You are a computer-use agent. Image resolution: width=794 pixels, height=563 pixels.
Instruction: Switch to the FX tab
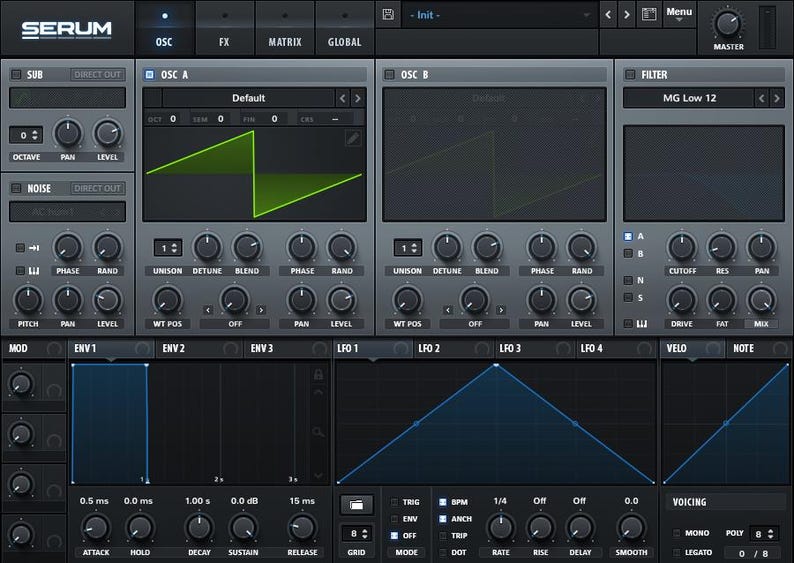224,28
